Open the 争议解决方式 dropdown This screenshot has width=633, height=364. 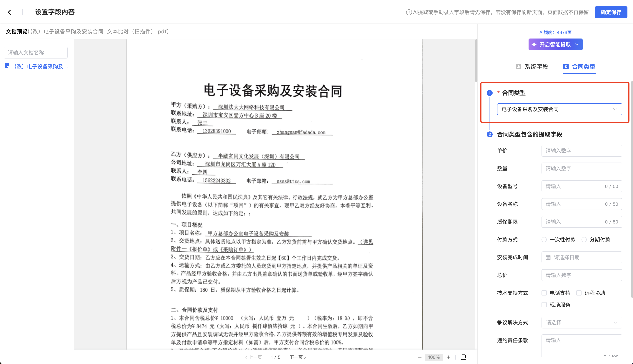[582, 323]
